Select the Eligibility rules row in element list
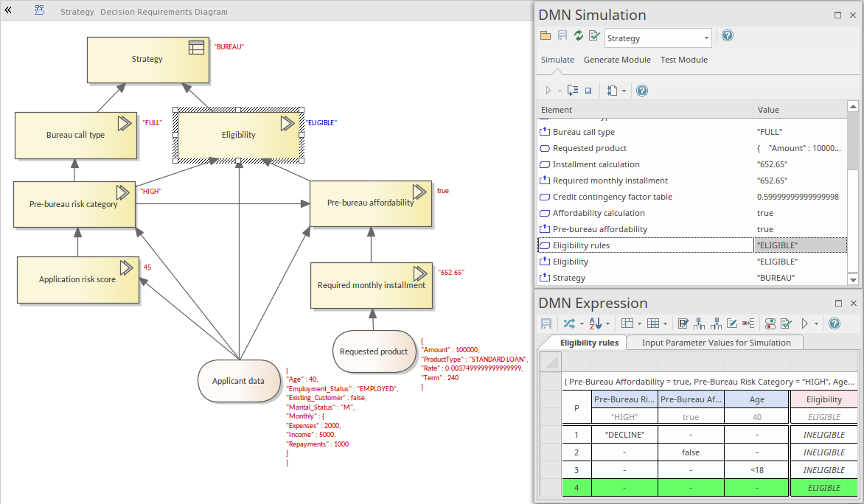Screen dimensions: 864x504 581,245
